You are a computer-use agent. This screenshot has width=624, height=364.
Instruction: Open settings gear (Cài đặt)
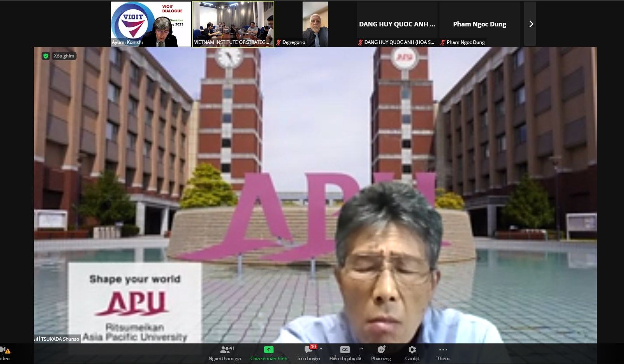pos(412,350)
